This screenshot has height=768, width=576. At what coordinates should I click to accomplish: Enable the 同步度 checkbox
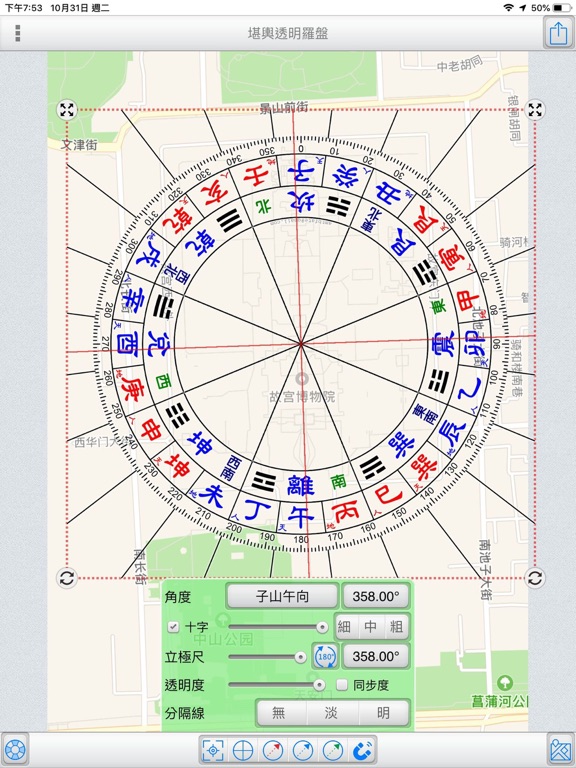[342, 684]
